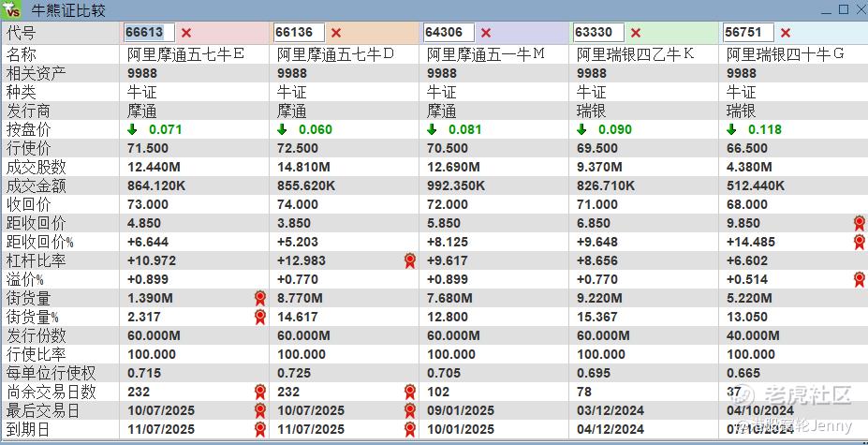Click premium value +0.899 for 64306
The image size is (868, 445).
coord(448,279)
